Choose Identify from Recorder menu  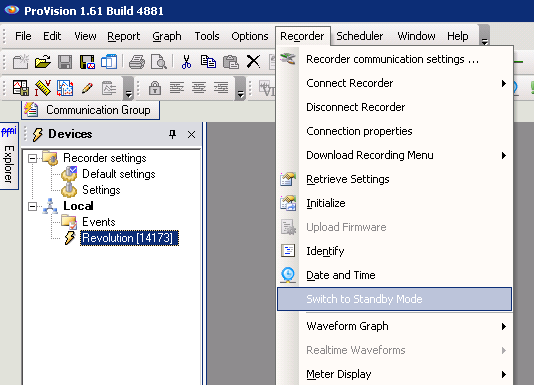click(x=394, y=251)
